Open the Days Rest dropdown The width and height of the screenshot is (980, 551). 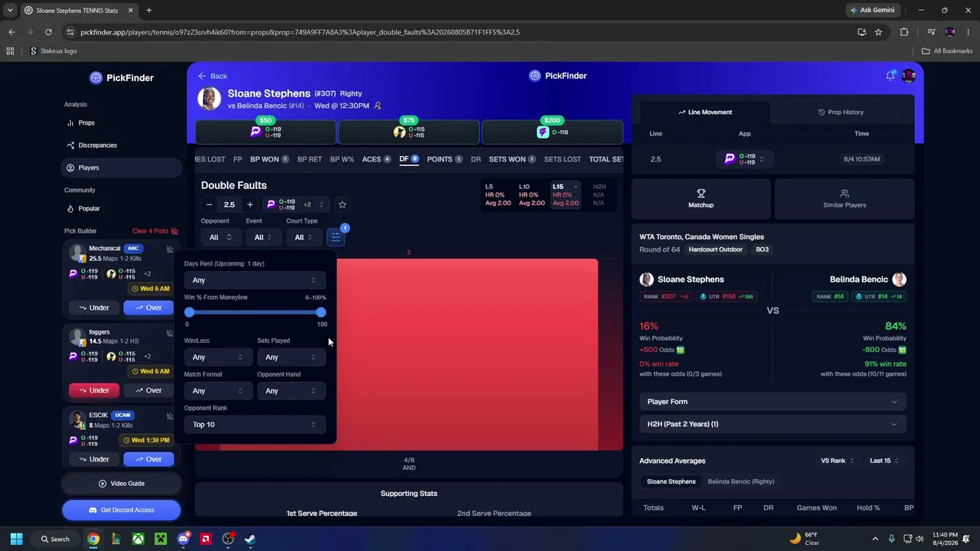[253, 280]
